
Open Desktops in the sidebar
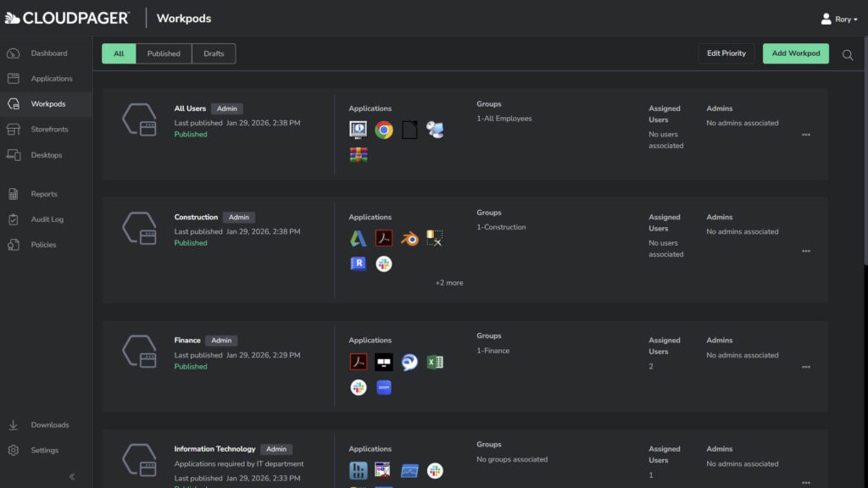coord(47,155)
